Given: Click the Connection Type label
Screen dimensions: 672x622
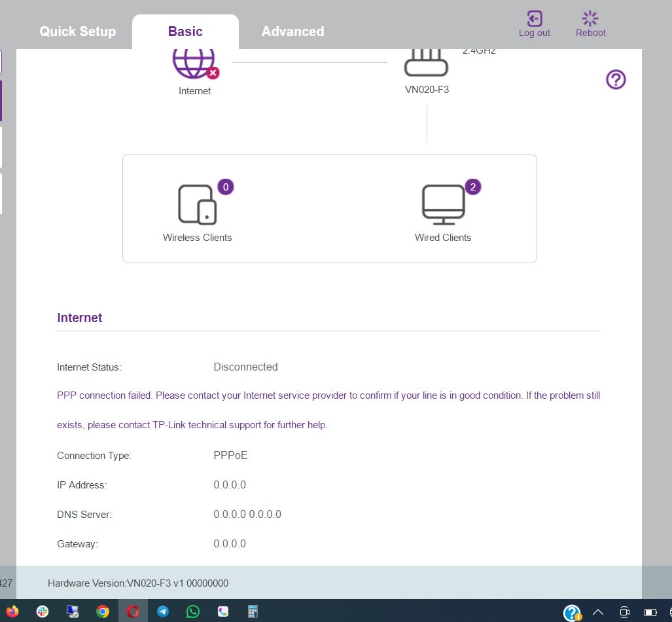Looking at the screenshot, I should (x=94, y=456).
